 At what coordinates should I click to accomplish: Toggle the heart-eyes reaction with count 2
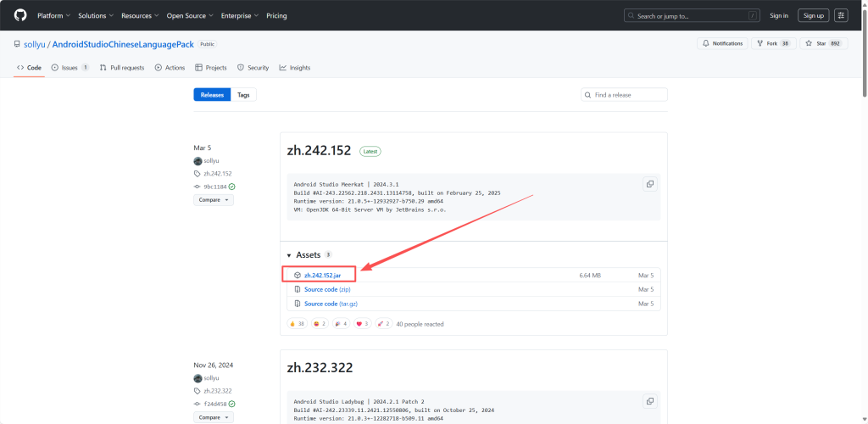pos(320,324)
